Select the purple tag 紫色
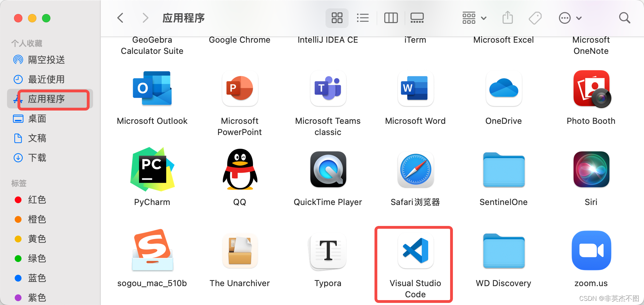Screen dimensions: 644x305 (50, 298)
